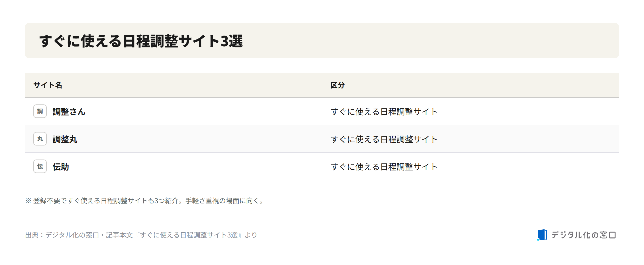Click the 伝 icon badge
The width and height of the screenshot is (644, 265).
pos(40,166)
